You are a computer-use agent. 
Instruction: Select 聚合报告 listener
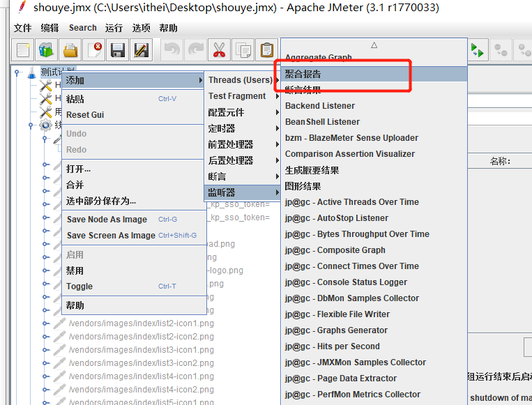point(374,74)
